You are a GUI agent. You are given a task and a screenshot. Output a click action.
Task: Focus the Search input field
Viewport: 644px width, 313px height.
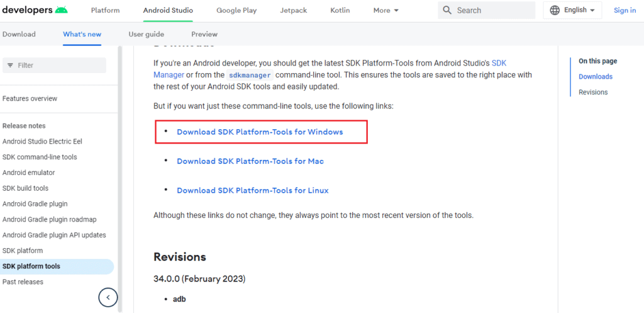[487, 10]
